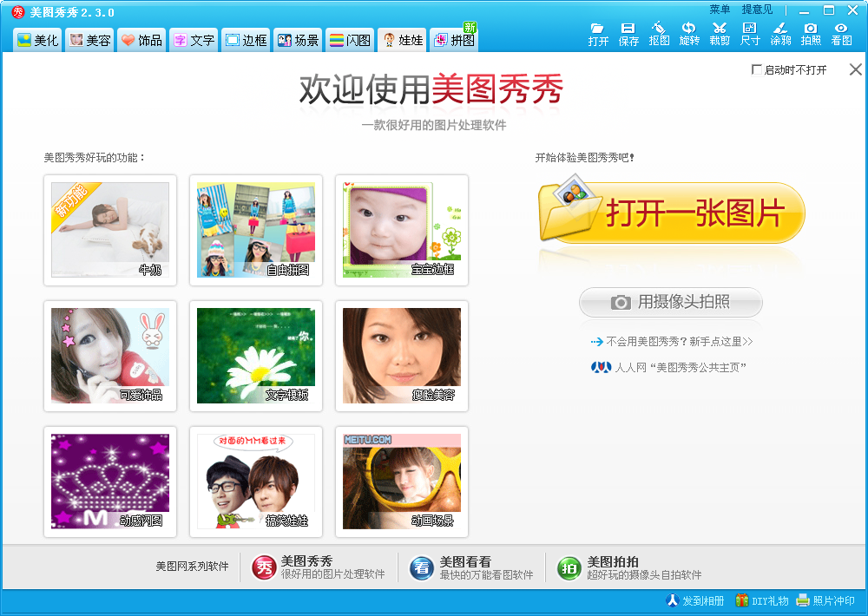
Task: Close the welcome panel with X
Action: tap(855, 70)
